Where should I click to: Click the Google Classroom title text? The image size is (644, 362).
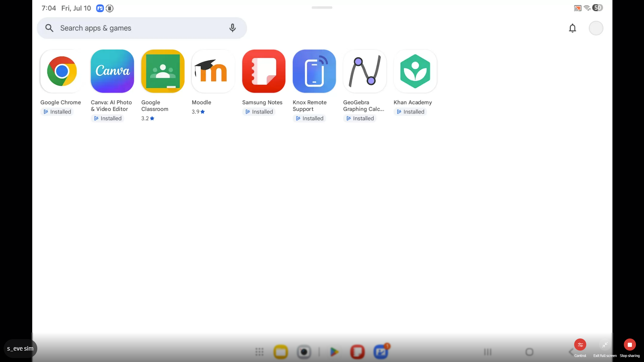click(x=155, y=106)
